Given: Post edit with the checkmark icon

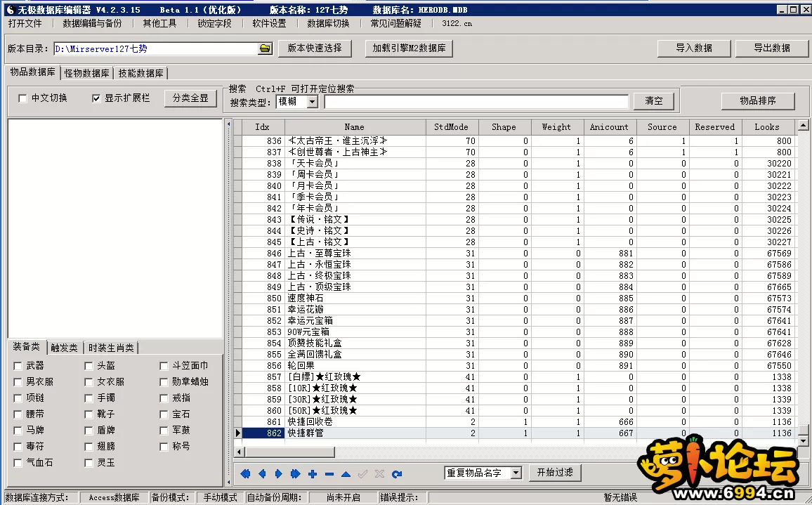Looking at the screenshot, I should click(x=363, y=474).
